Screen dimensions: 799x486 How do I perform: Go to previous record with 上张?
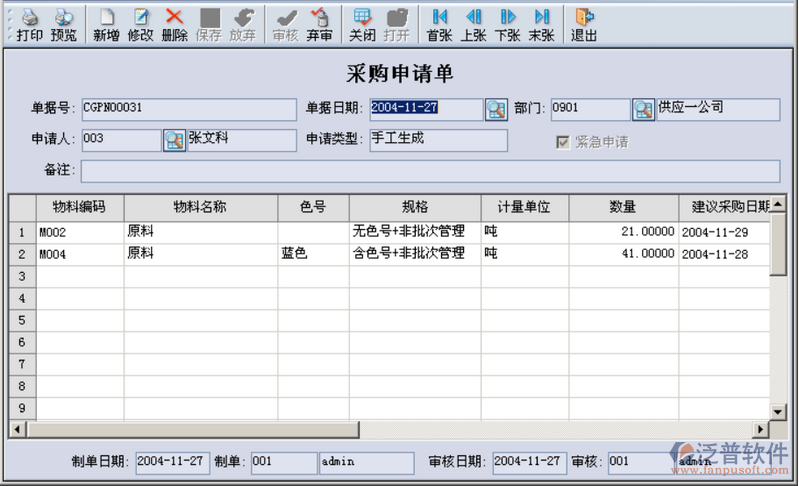[473, 18]
